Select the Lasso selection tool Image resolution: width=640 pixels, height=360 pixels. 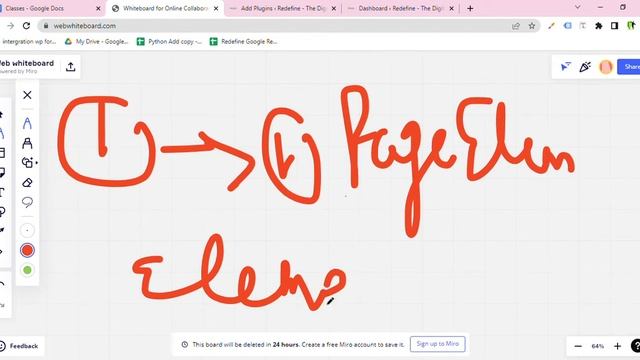27,202
